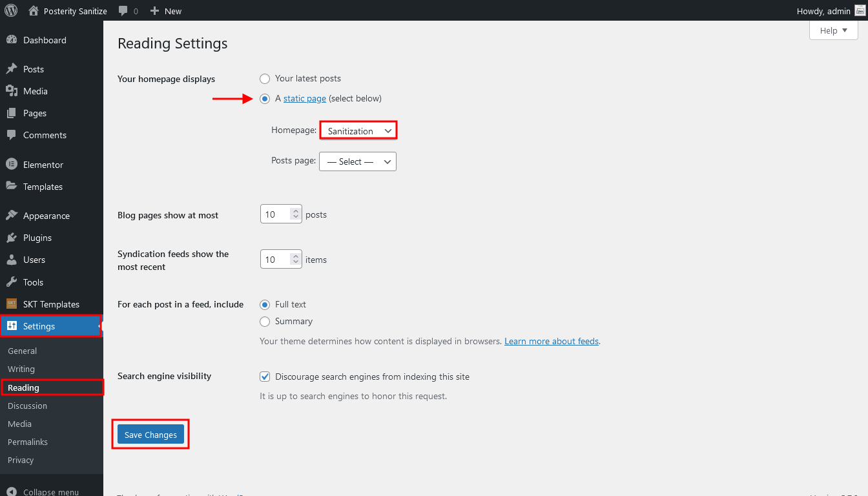The image size is (868, 496).
Task: Click the WordPress logo icon
Action: 11,10
